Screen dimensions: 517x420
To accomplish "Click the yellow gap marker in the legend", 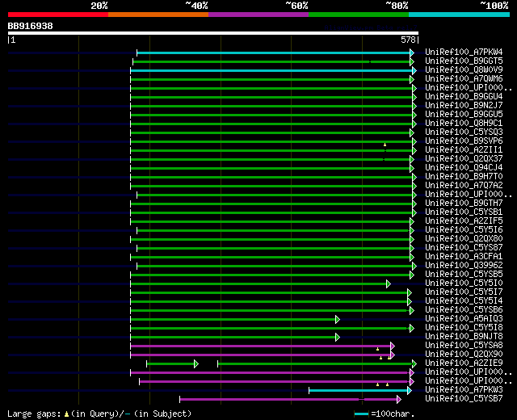I will click(x=66, y=414).
